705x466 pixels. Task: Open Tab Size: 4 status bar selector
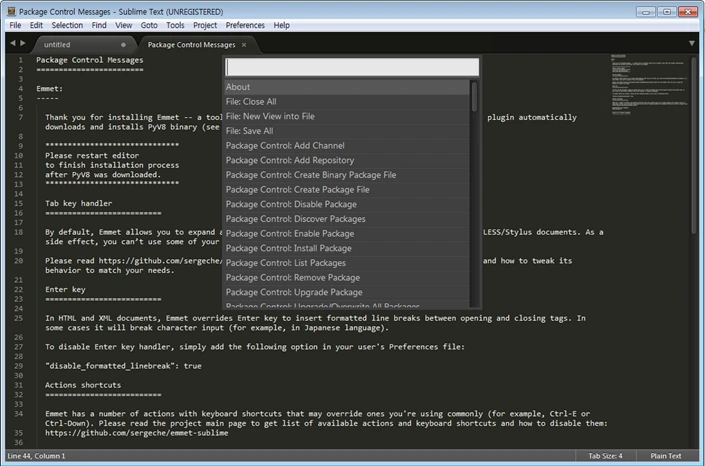click(x=605, y=456)
